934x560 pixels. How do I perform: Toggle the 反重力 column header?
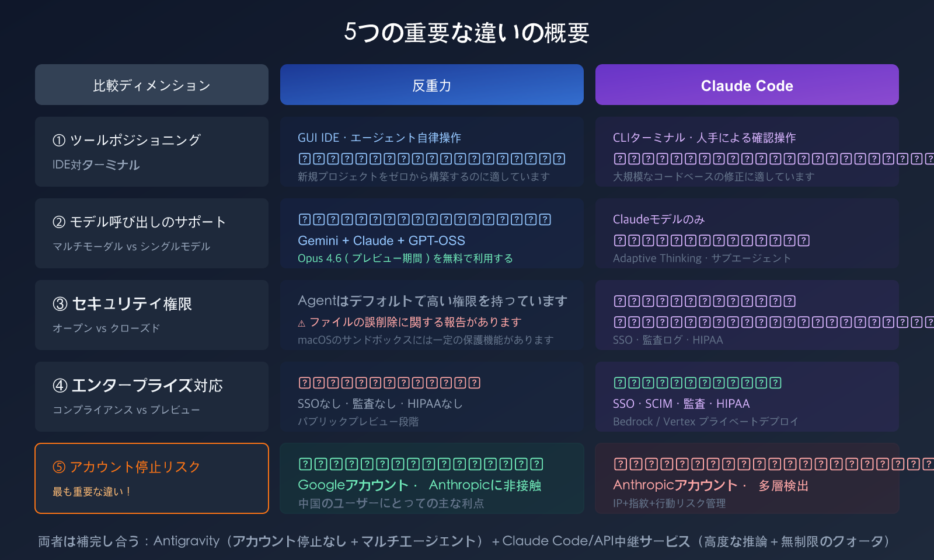[x=432, y=85]
